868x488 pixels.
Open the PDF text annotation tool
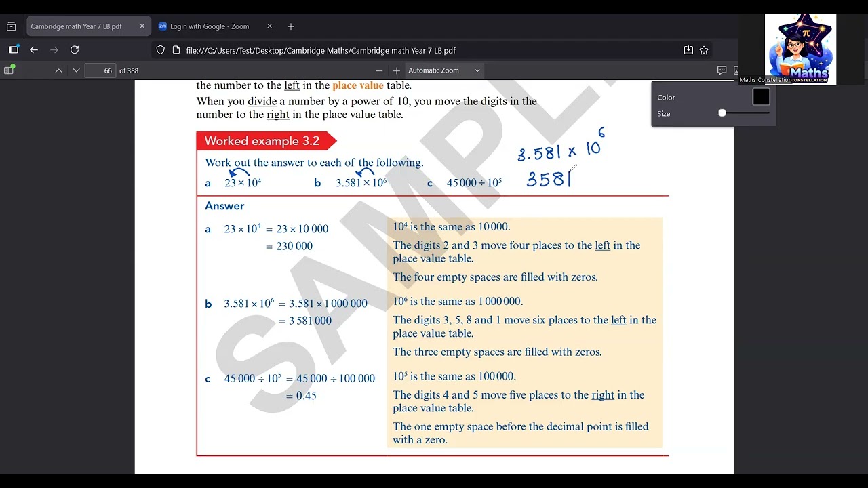(722, 70)
